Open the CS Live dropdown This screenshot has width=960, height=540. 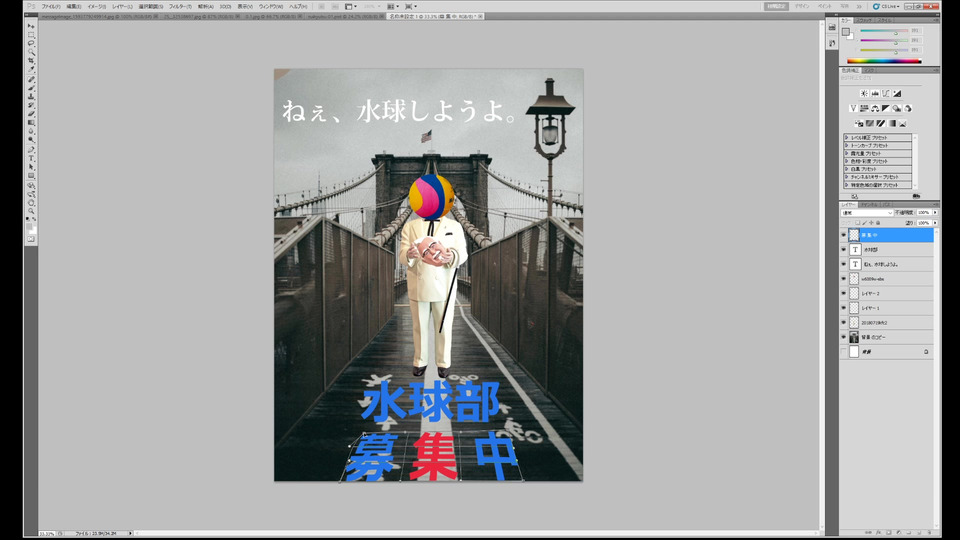887,6
